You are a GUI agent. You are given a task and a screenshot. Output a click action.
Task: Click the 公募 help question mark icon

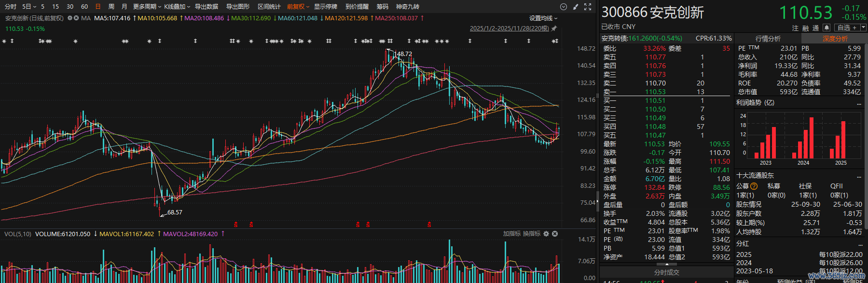[x=754, y=186]
